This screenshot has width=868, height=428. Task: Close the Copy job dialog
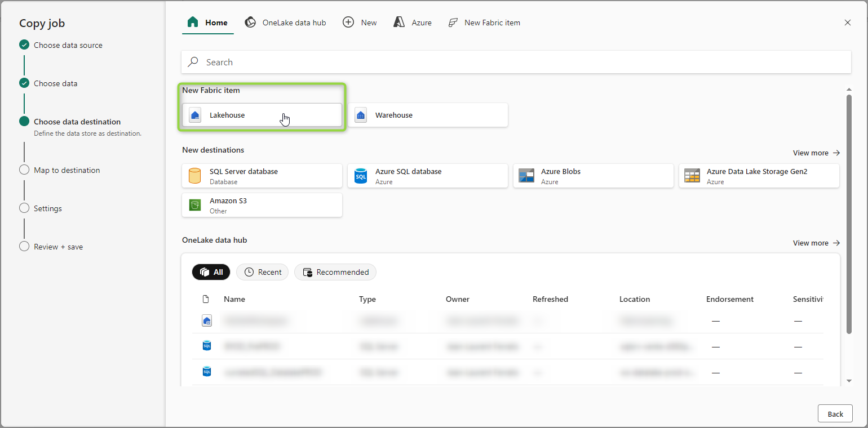tap(848, 23)
